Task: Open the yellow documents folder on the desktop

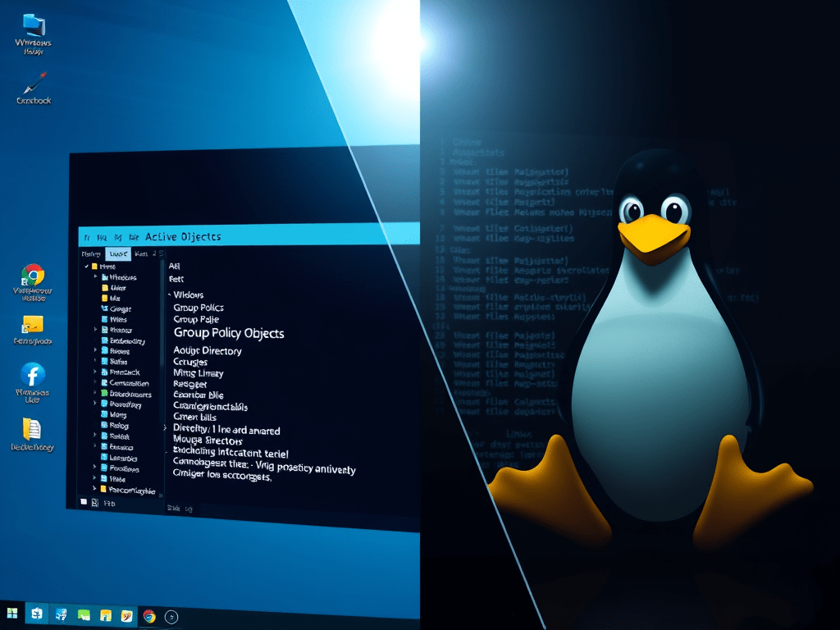Action: tap(31, 428)
